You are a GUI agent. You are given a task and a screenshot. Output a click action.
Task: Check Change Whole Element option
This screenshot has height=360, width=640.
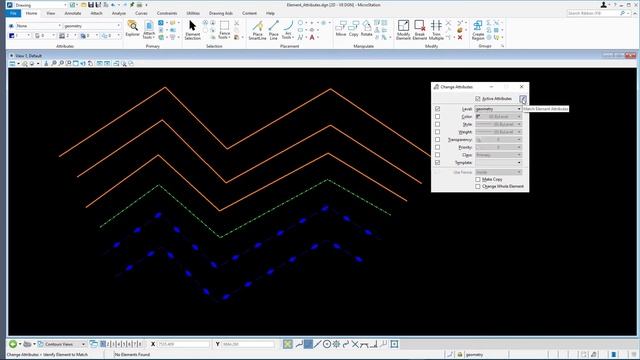(x=478, y=187)
